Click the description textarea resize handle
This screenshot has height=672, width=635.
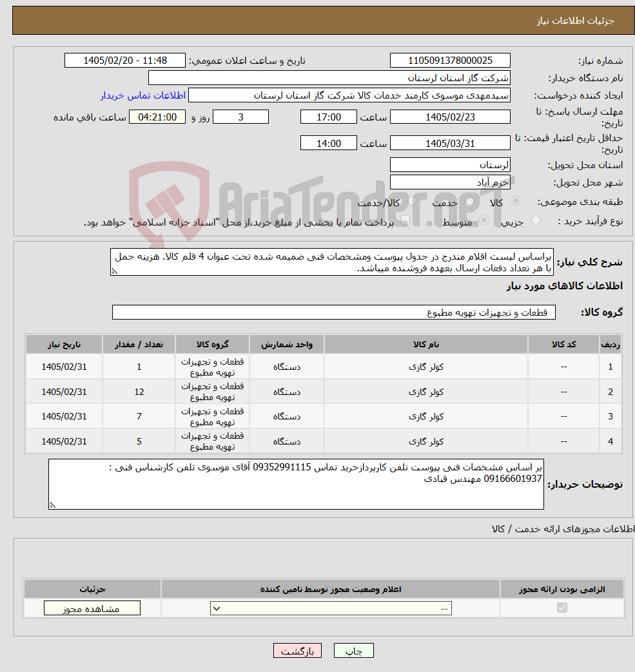coord(114,271)
